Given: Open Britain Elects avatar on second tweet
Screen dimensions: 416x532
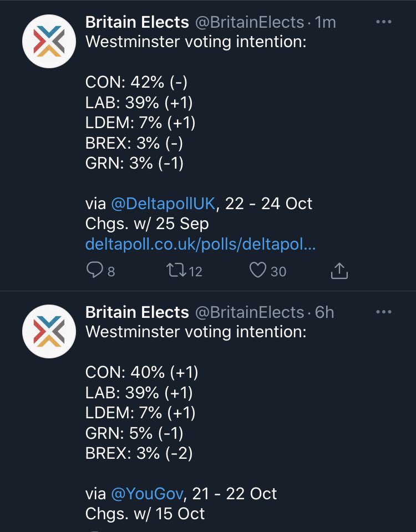Looking at the screenshot, I should point(48,332).
